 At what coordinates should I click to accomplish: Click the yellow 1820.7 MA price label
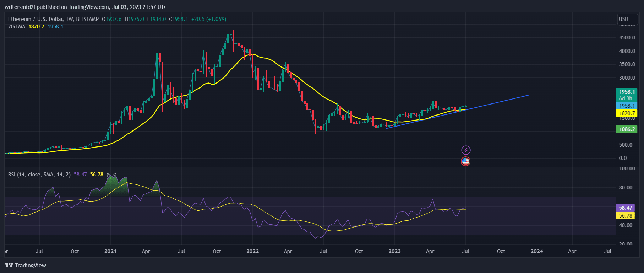coord(626,113)
